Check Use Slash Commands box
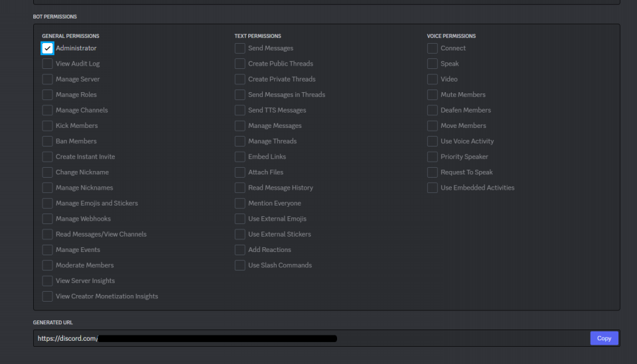Screen dimensions: 637x364 pos(240,265)
